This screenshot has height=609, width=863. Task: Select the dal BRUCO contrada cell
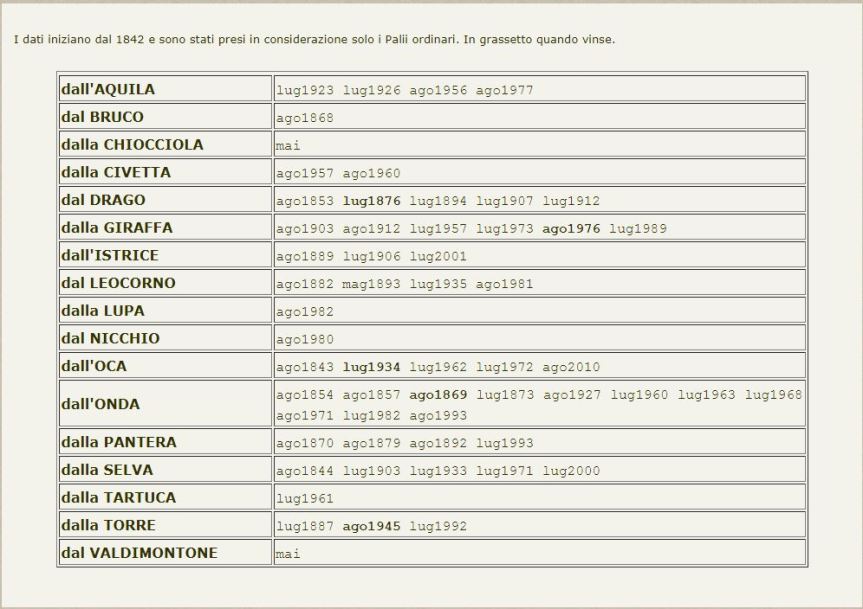click(x=102, y=117)
